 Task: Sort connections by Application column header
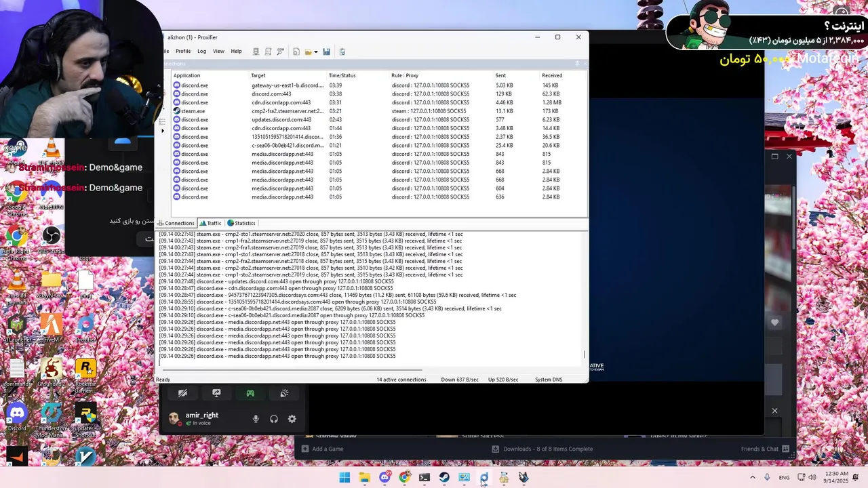click(186, 75)
